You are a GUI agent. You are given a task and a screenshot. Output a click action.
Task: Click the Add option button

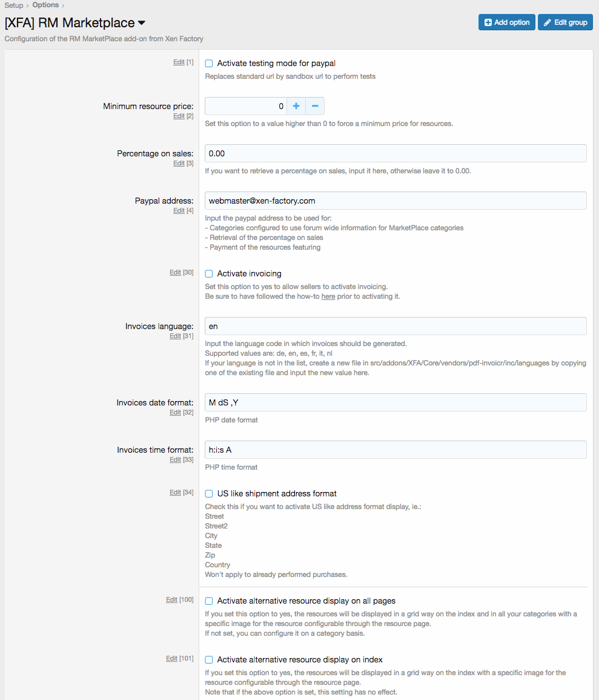507,22
